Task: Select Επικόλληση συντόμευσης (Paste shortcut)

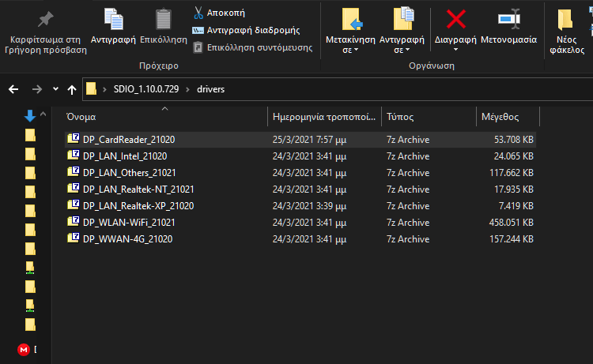Action: tap(253, 47)
